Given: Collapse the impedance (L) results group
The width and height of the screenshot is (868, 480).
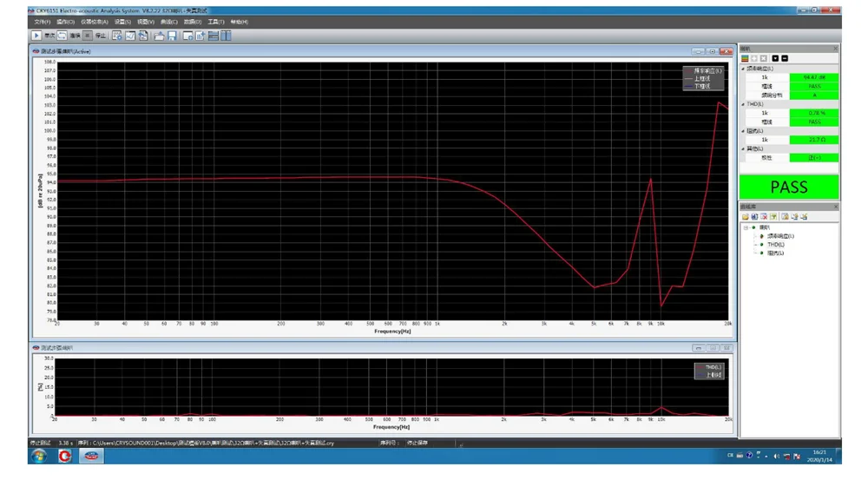Looking at the screenshot, I should pos(743,131).
